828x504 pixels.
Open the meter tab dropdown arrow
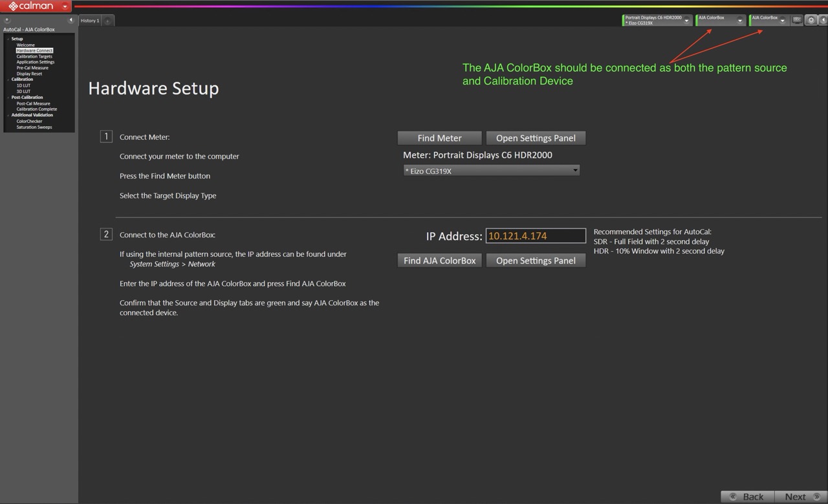click(x=687, y=21)
